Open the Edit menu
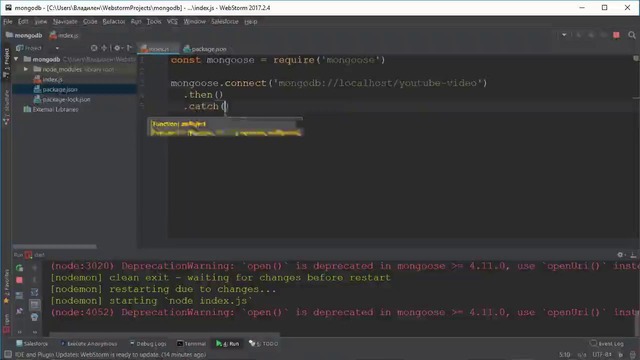Image resolution: width=640 pixels, height=360 pixels. coord(23,22)
